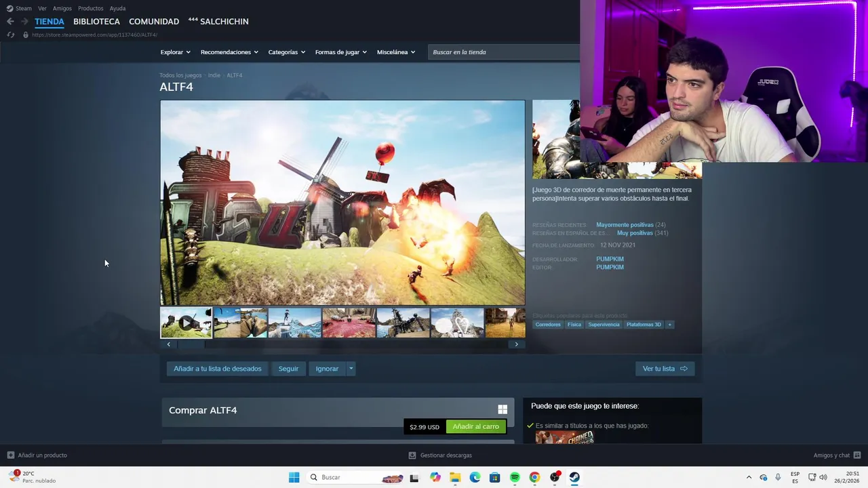The image size is (868, 488).
Task: Switch to the COMUNIDAD tab
Action: click(x=154, y=22)
